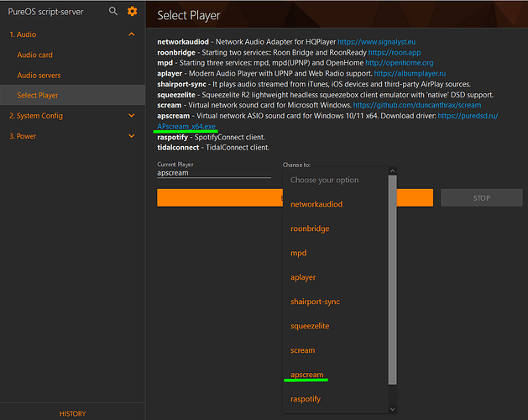The image size is (528, 420).
Task: Open settings via the orange gear icon
Action: pos(132,12)
